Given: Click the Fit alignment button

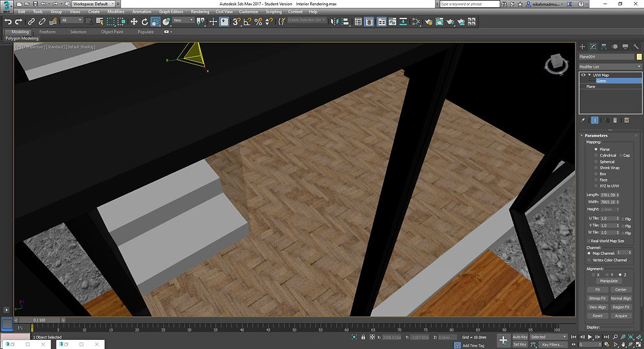Looking at the screenshot, I should coord(597,290).
